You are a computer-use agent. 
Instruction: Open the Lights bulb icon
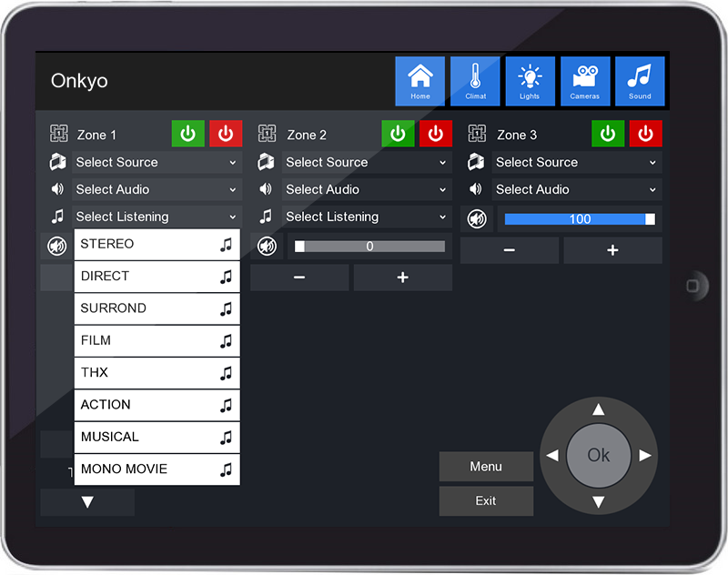click(x=530, y=81)
